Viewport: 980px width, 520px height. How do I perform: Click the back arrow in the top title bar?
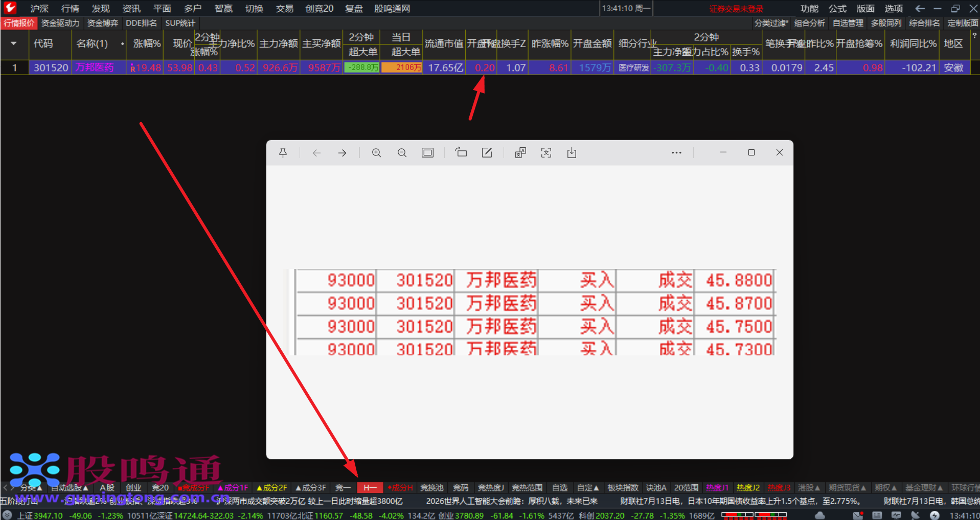click(x=920, y=8)
